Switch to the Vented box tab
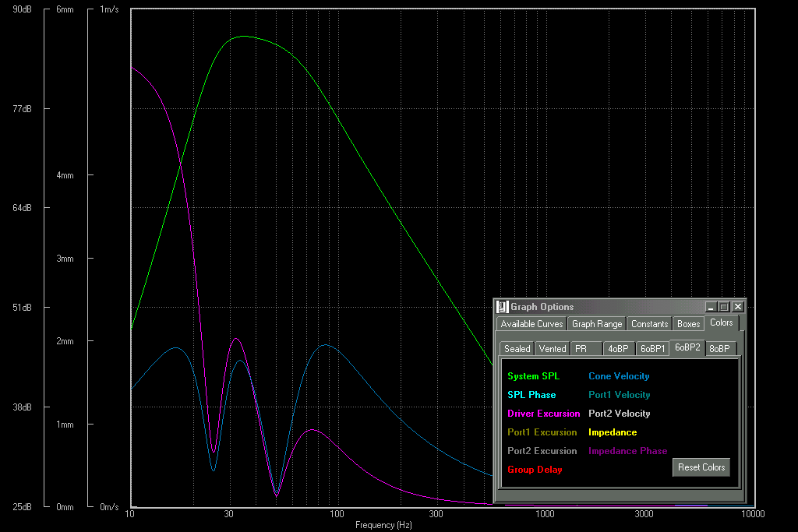 coord(553,349)
